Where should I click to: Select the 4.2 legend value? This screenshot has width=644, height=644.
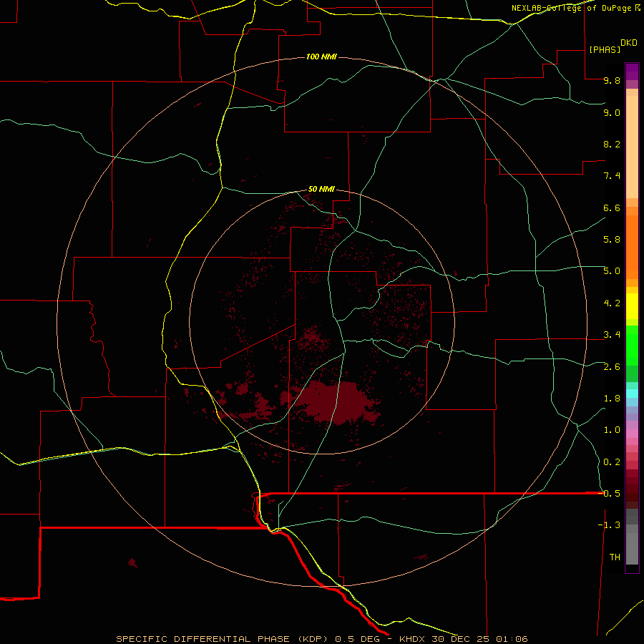(612, 303)
